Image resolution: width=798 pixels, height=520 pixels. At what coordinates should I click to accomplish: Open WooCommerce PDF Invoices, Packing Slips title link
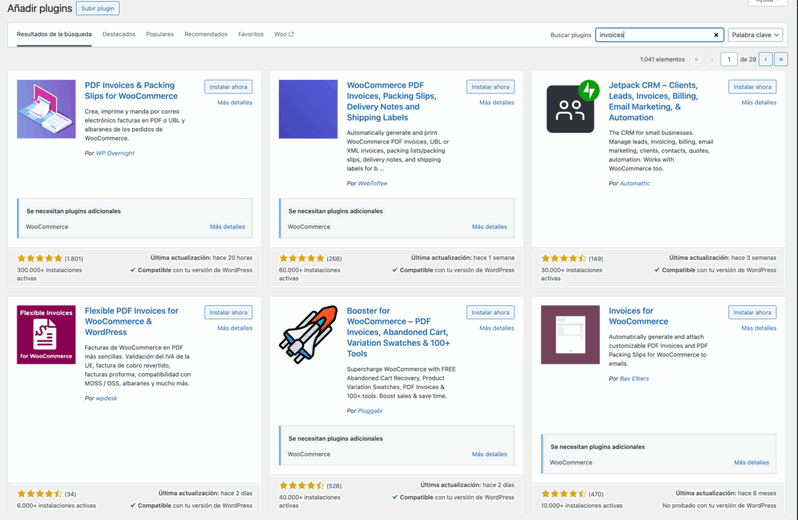pos(391,101)
